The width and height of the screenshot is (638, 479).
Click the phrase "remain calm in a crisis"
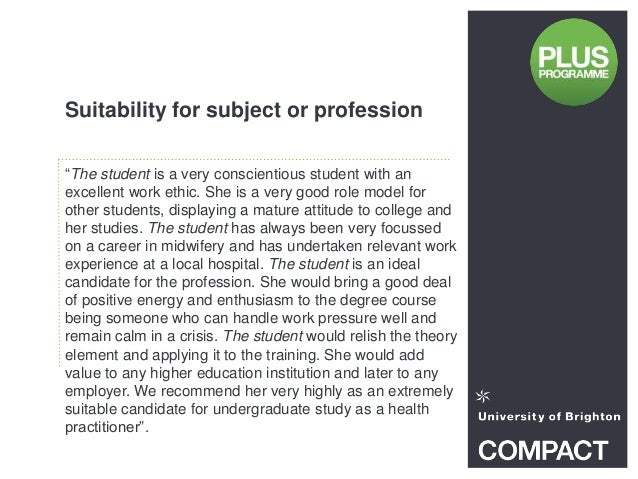pos(140,336)
